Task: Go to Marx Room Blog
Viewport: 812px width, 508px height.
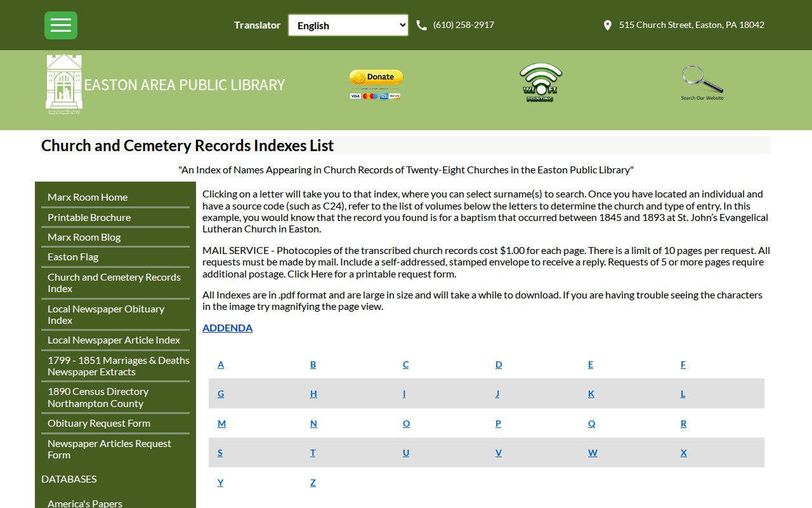Action: (x=84, y=237)
